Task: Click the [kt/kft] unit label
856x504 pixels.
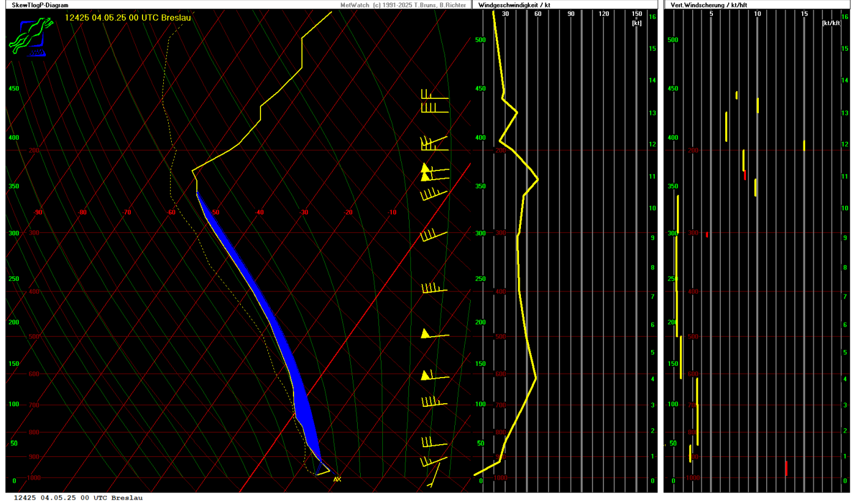Action: pos(832,23)
